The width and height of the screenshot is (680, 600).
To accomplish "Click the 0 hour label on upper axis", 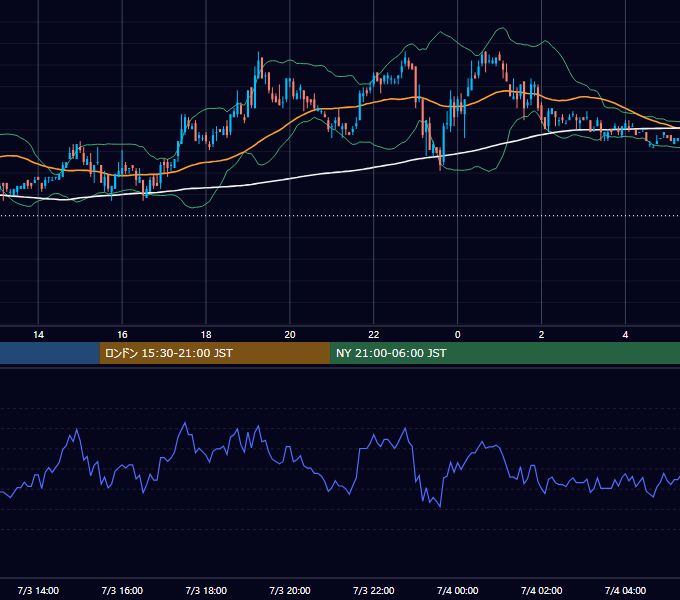I will [458, 335].
